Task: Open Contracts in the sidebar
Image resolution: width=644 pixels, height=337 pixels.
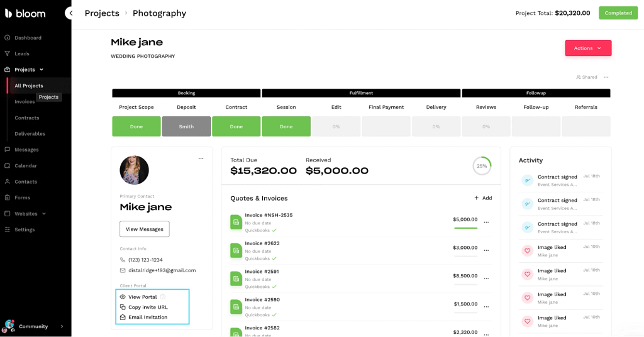Action: pos(26,118)
